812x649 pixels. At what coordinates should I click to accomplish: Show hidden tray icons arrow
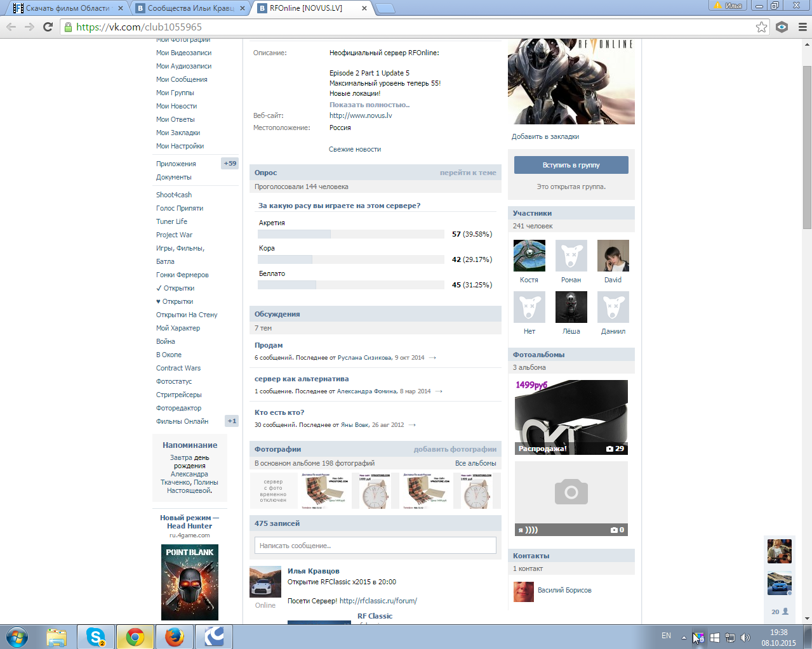tap(684, 638)
